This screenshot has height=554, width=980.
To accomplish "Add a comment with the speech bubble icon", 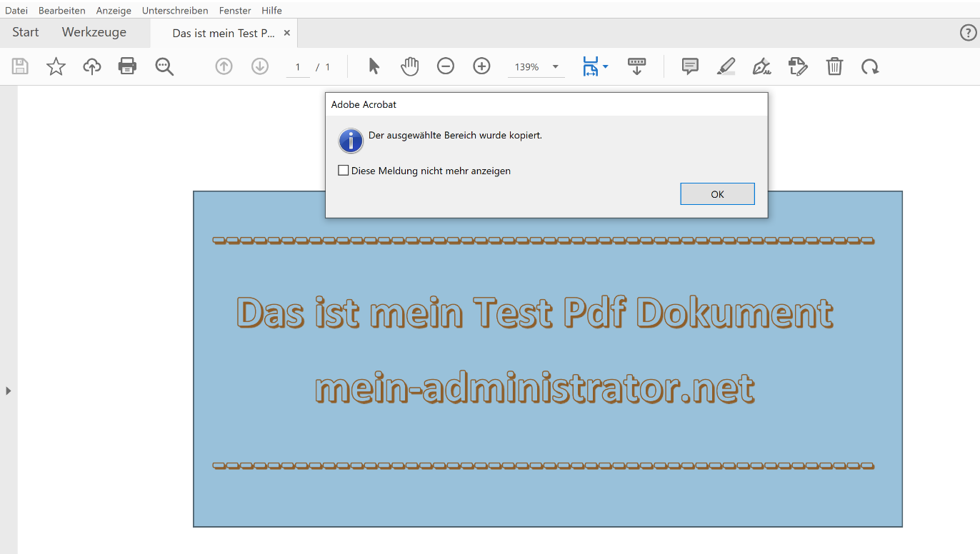I will [690, 66].
